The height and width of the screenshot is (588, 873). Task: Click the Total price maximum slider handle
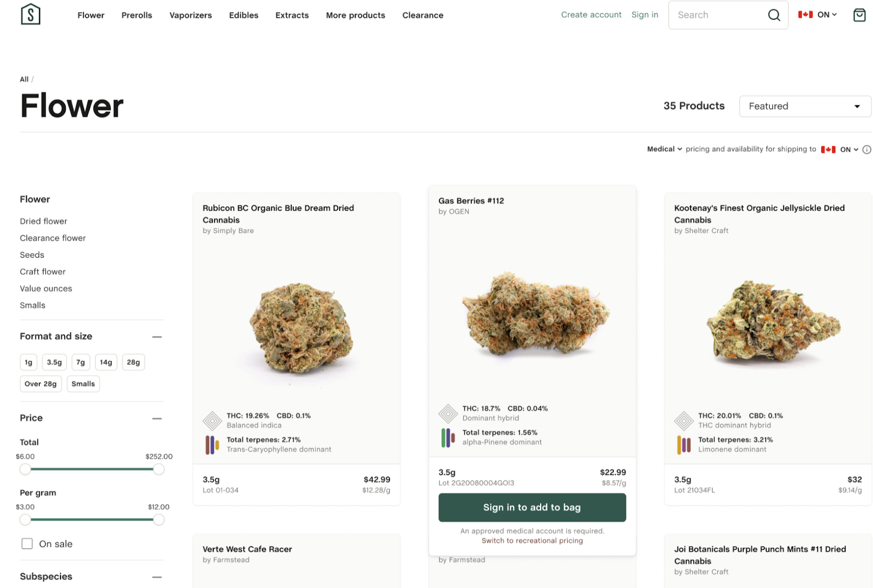pos(159,469)
